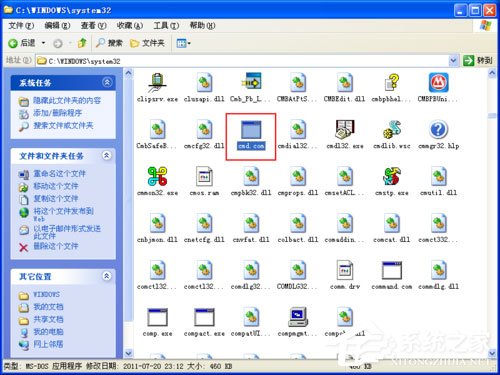Click the task pane scrollbar down arrow

pyautogui.click(x=128, y=353)
